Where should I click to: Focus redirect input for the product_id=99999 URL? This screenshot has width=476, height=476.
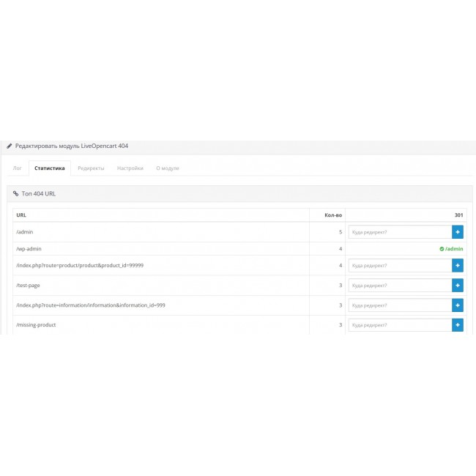[x=399, y=265]
